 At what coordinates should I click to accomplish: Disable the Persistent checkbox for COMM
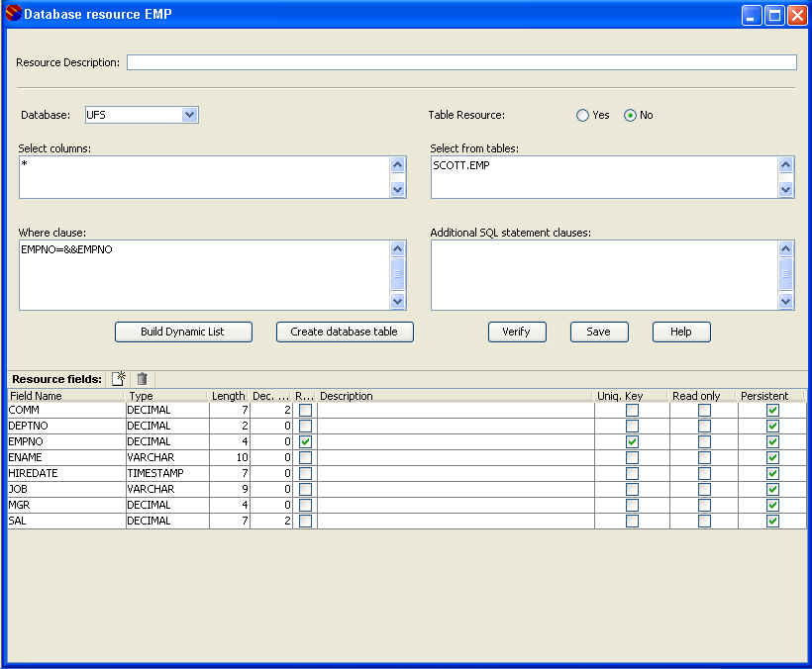[x=772, y=410]
